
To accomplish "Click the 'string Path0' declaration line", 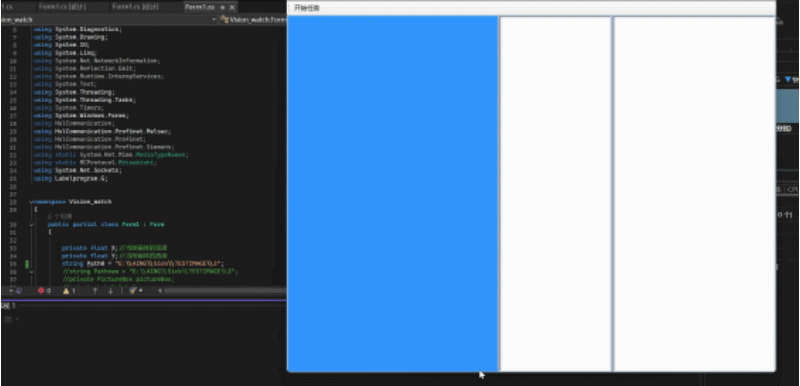I will 142,264.
